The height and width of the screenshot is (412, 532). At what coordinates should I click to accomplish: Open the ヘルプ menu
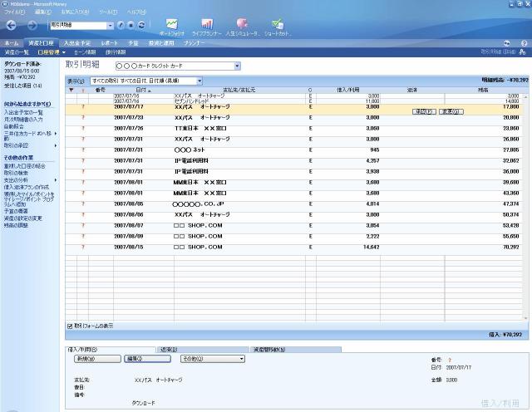point(136,12)
